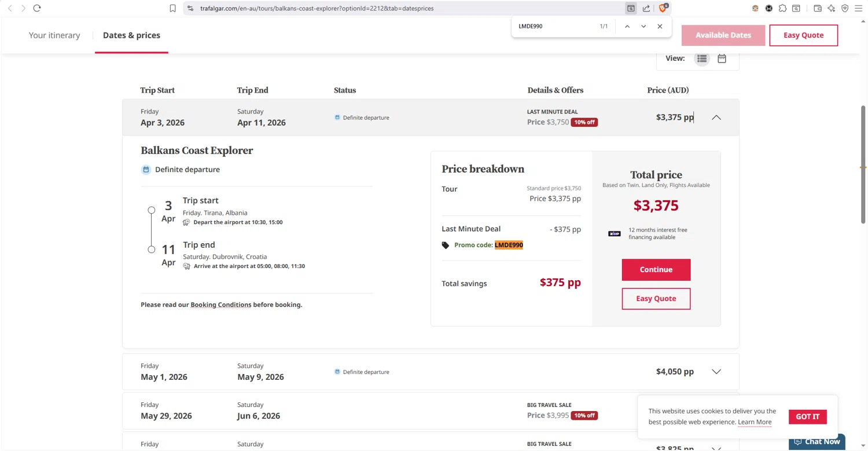Share this page icon

pos(646,8)
